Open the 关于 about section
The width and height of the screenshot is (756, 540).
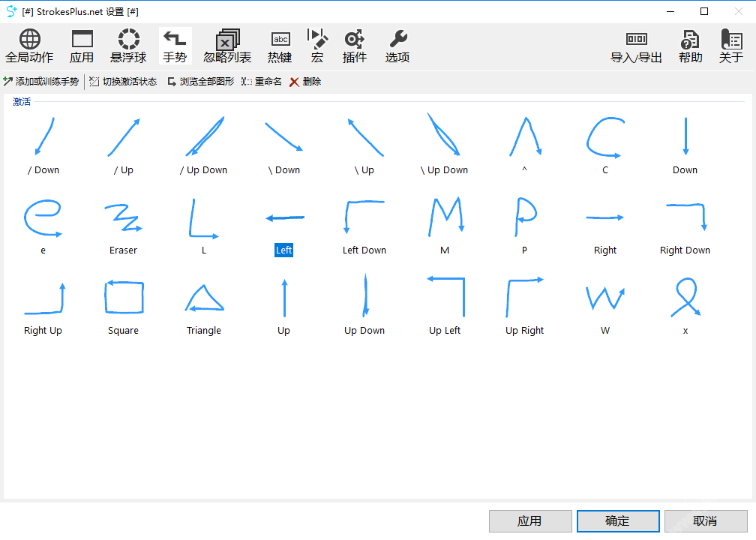tap(731, 46)
